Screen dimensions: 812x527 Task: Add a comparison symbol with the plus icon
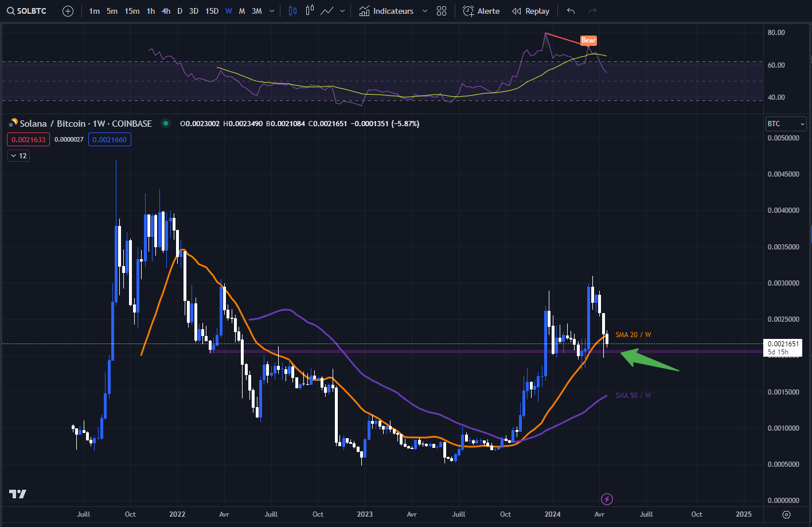(x=68, y=10)
